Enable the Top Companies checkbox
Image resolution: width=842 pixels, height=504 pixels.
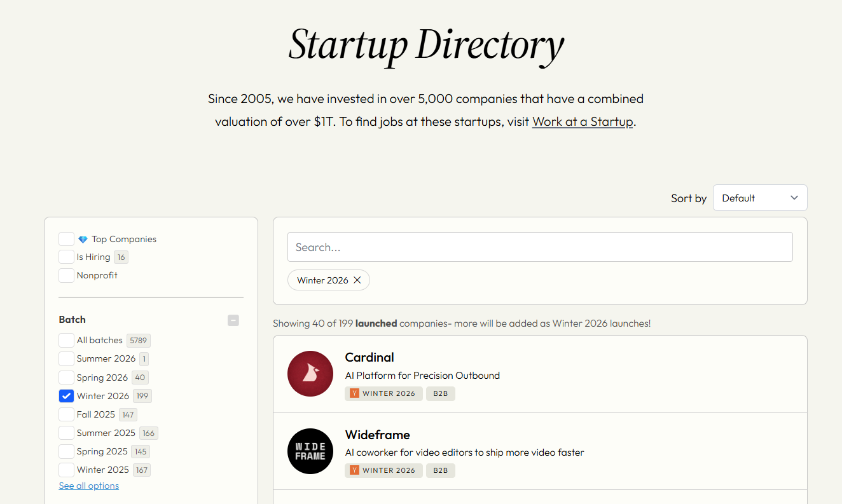(x=66, y=239)
